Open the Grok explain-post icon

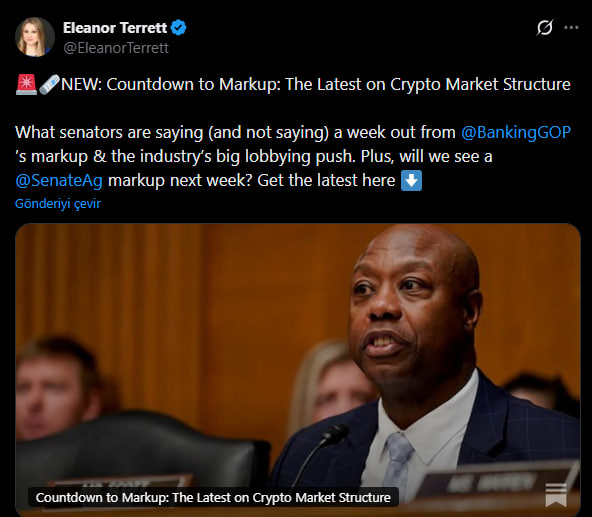[545, 28]
